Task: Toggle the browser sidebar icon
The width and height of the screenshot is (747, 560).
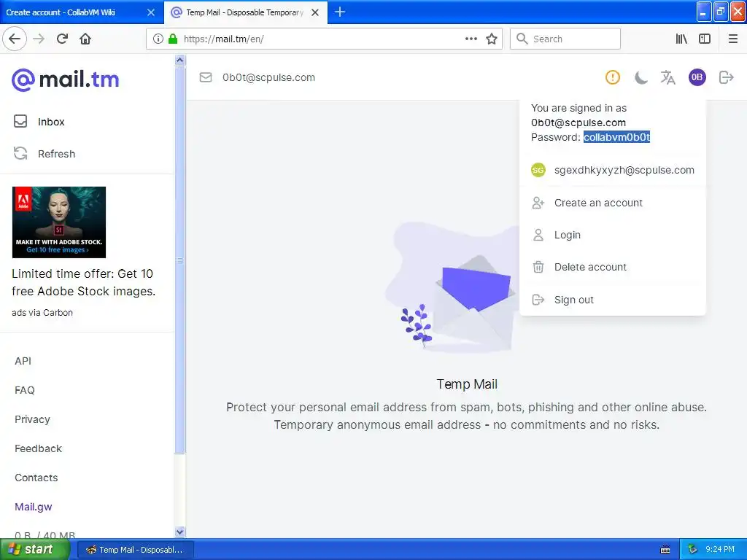Action: (x=705, y=39)
